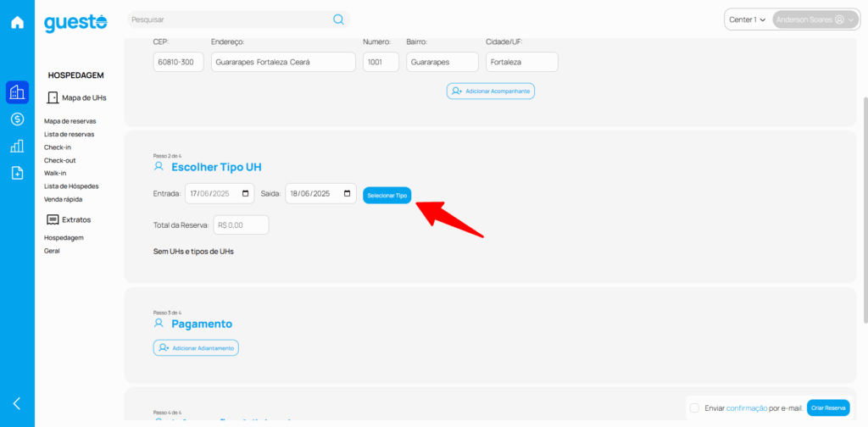Open the hospedagem building icon
The image size is (868, 427).
click(x=17, y=92)
